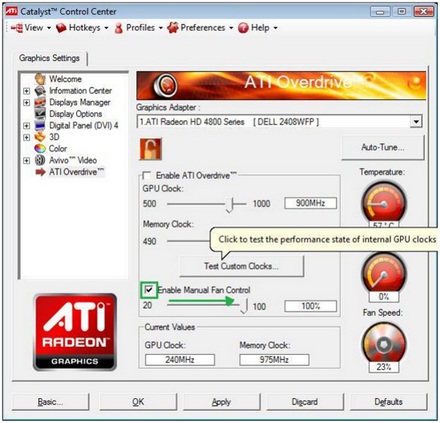Click the 'Current Values' group label
Viewport: 440px width, 423px height.
point(170,327)
